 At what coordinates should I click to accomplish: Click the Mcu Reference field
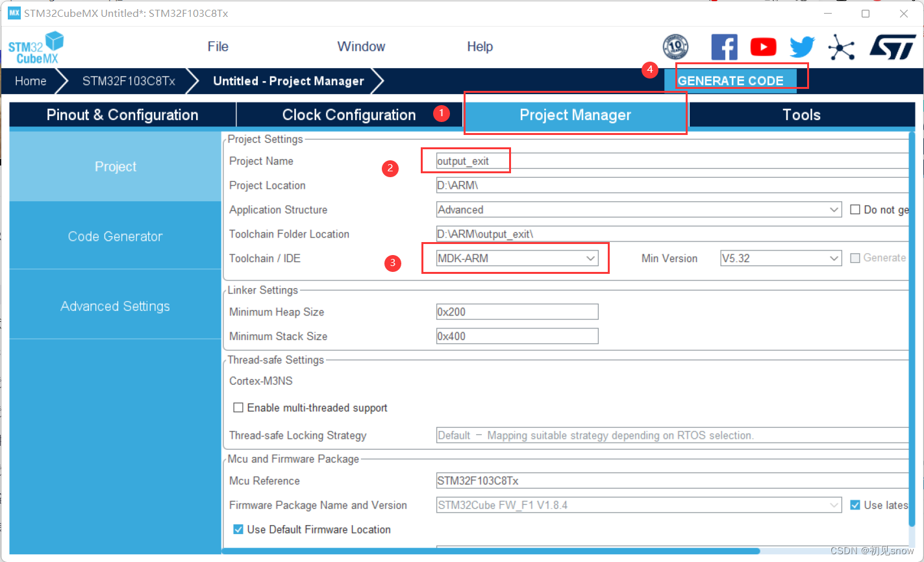(x=672, y=481)
